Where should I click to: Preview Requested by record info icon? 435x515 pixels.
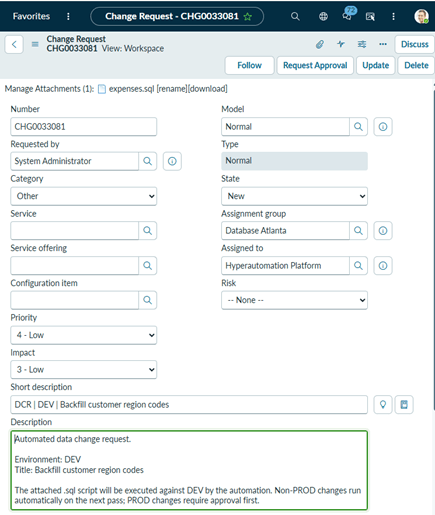click(172, 161)
